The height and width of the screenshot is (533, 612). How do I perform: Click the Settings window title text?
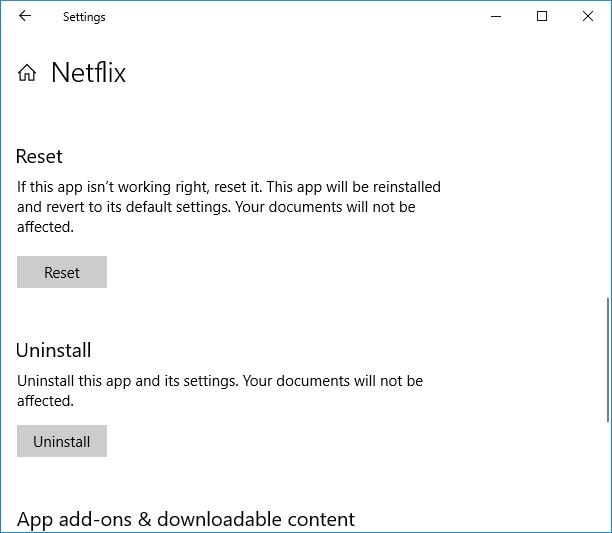84,17
